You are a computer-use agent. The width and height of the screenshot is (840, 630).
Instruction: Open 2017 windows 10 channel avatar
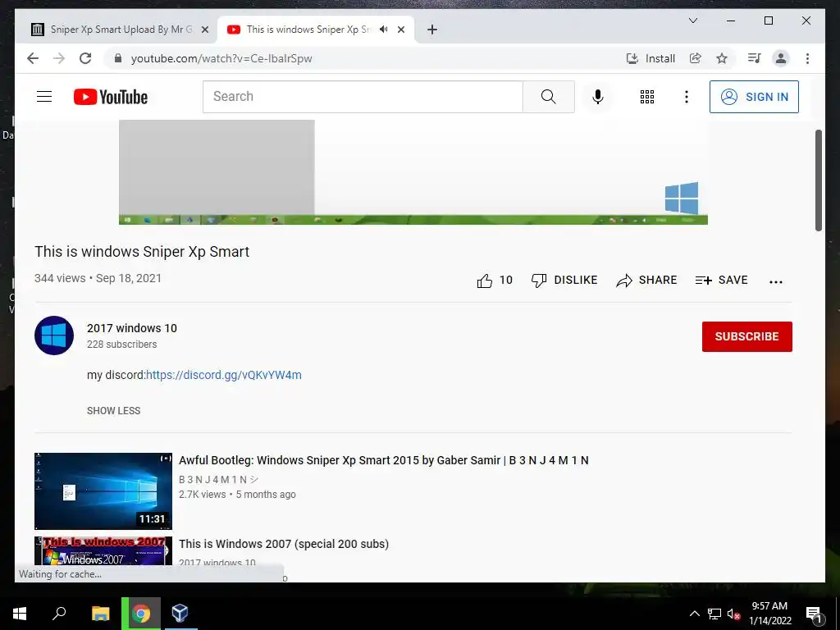point(54,336)
